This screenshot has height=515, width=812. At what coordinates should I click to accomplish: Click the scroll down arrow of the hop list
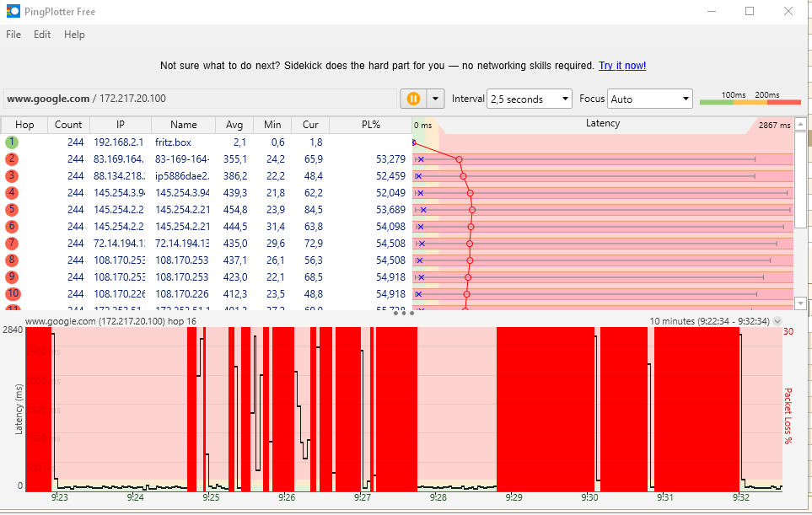pyautogui.click(x=800, y=303)
